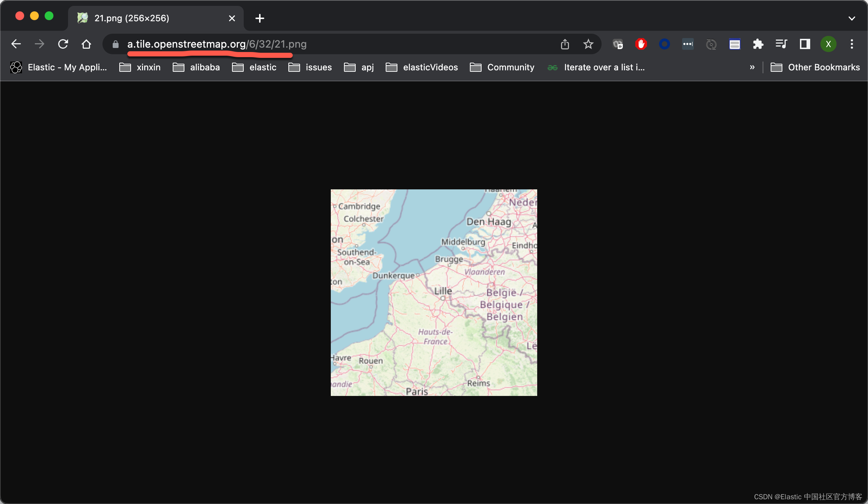
Task: Expand hidden bookmarks with the double chevron
Action: tap(752, 67)
